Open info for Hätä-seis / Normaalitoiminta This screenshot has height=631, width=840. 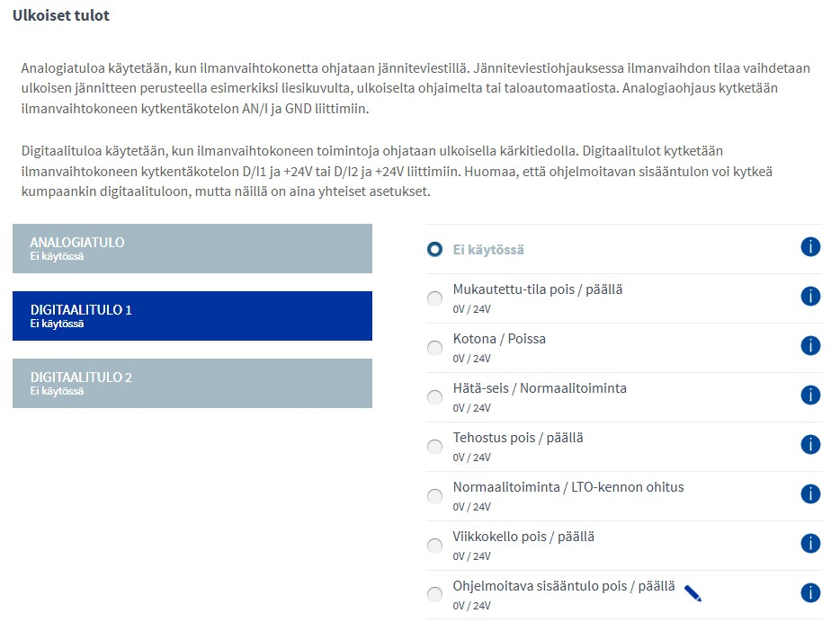(810, 395)
